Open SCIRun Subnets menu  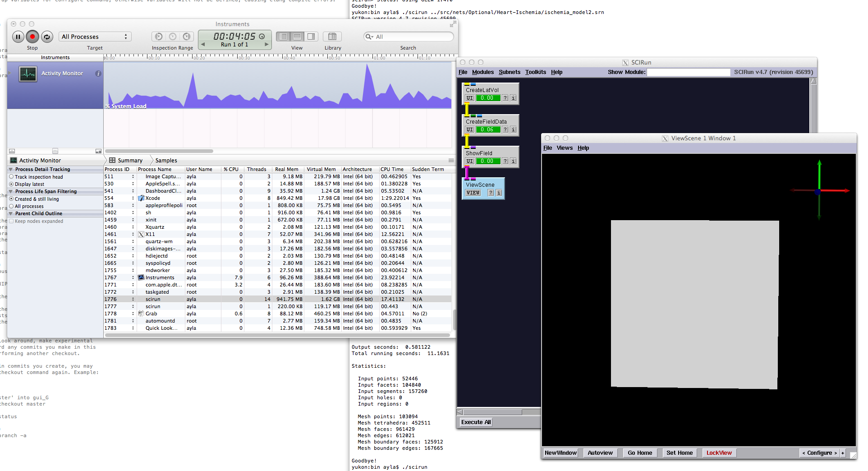pyautogui.click(x=510, y=72)
